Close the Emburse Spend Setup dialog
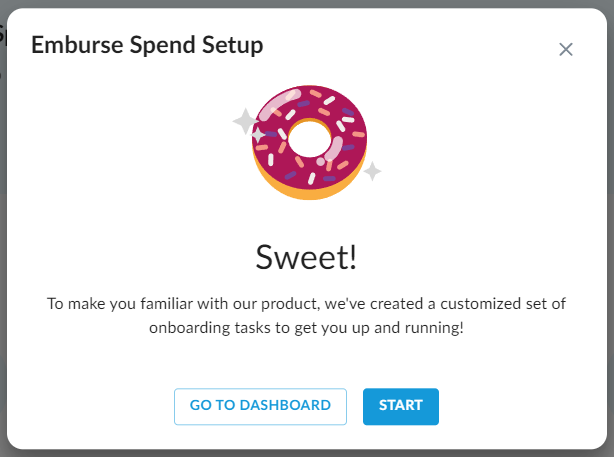Screen dimensions: 614x457 tap(566, 49)
